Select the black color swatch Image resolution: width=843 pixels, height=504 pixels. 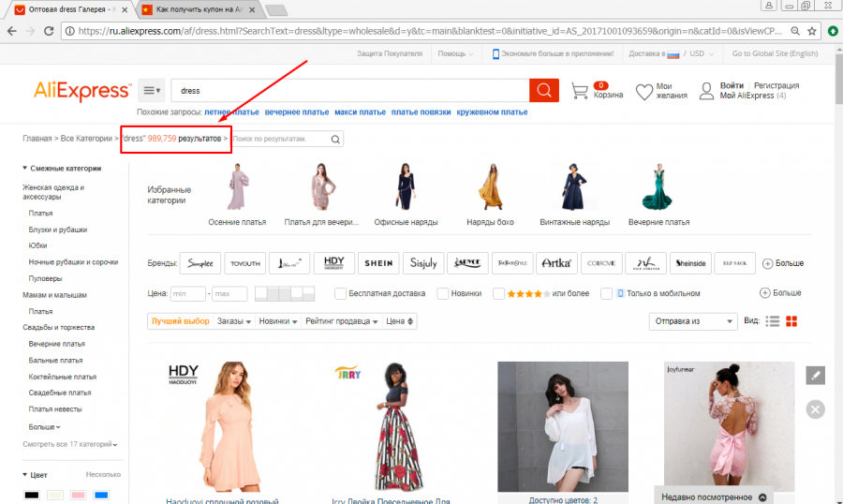(x=32, y=494)
